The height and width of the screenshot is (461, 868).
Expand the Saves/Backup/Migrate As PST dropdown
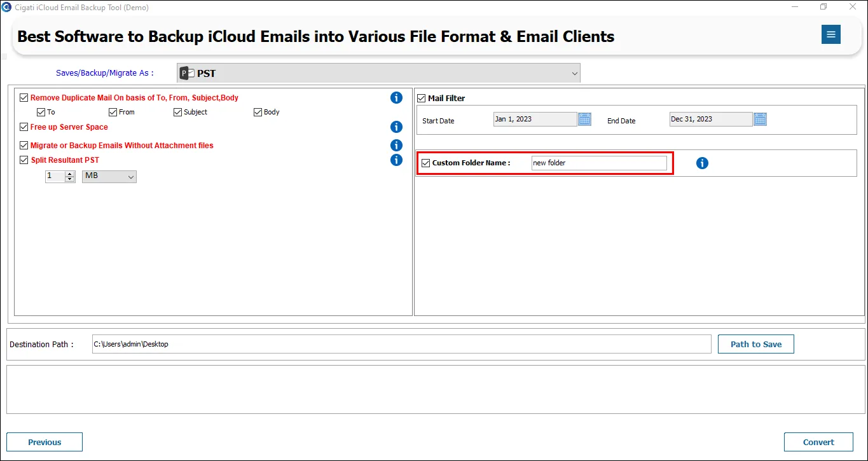378,73
